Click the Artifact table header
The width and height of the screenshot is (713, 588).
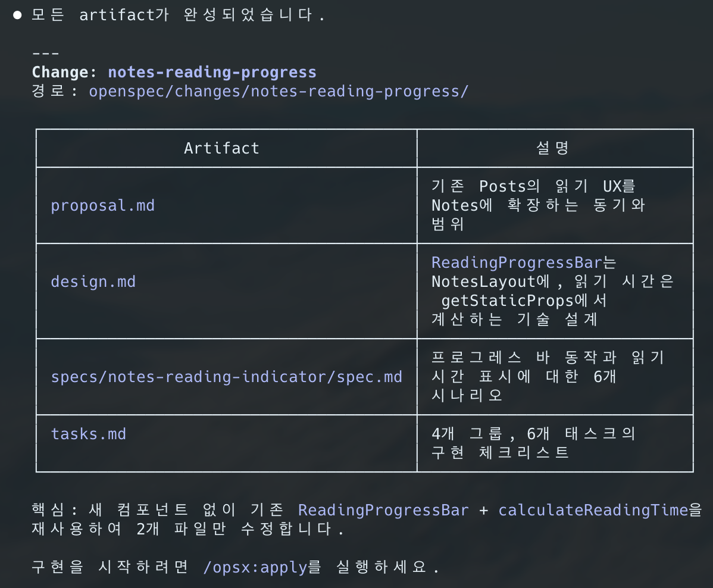(221, 148)
